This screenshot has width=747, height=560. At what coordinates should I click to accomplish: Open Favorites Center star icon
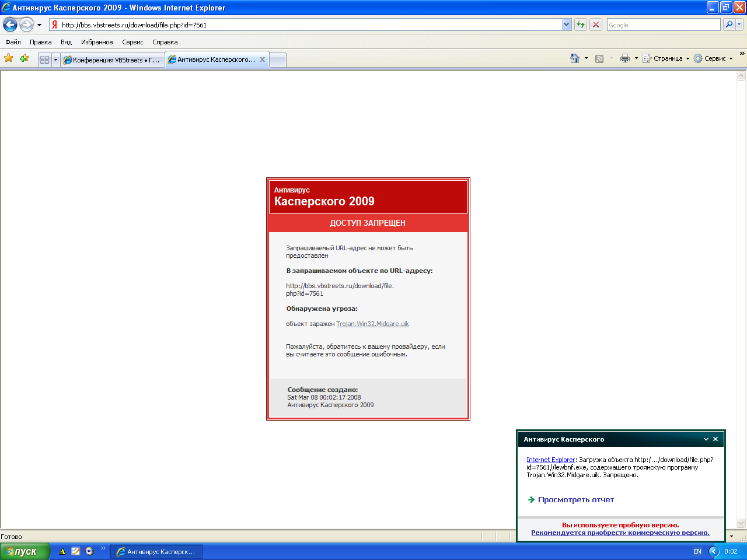(9, 58)
